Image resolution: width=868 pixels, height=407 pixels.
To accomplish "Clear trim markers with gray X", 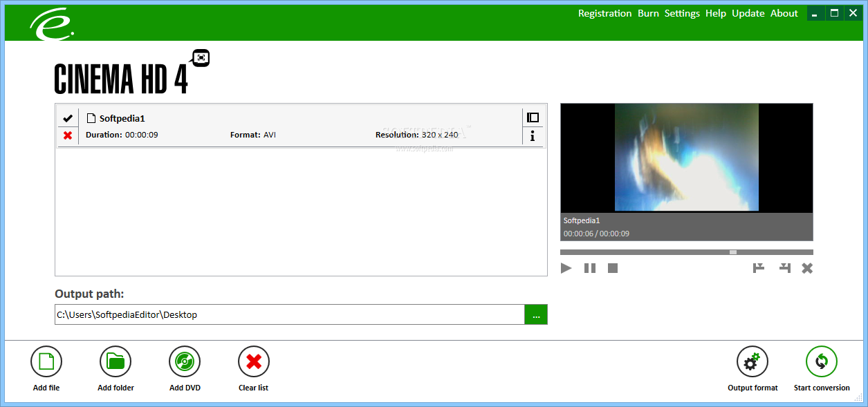I will (807, 268).
